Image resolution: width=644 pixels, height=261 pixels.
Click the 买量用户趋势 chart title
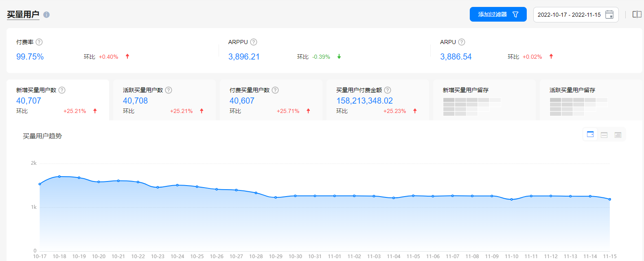pyautogui.click(x=42, y=136)
